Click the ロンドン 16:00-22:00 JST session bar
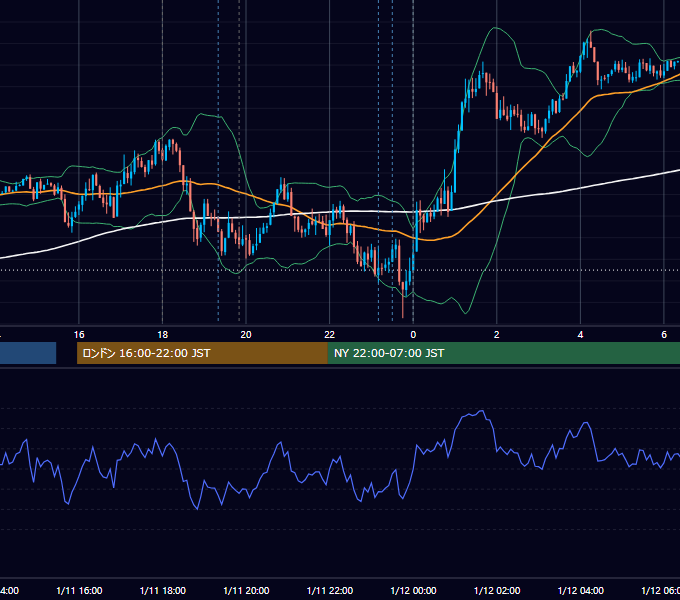The width and height of the screenshot is (680, 600). (x=202, y=353)
